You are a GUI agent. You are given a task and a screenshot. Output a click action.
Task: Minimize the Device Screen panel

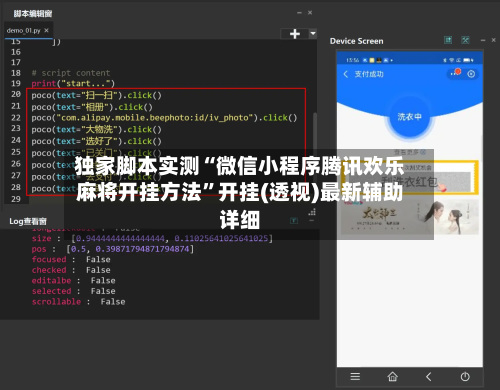click(483, 40)
